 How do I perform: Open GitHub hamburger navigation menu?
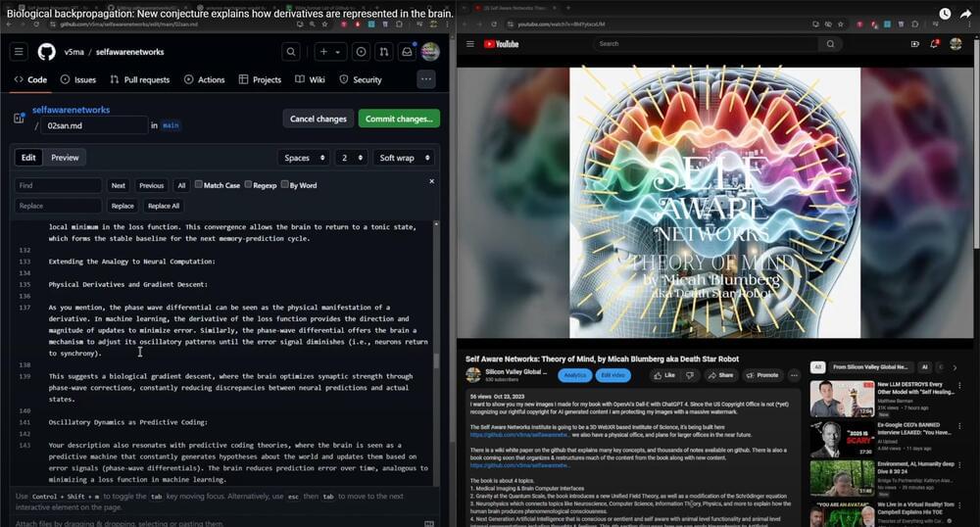point(19,52)
